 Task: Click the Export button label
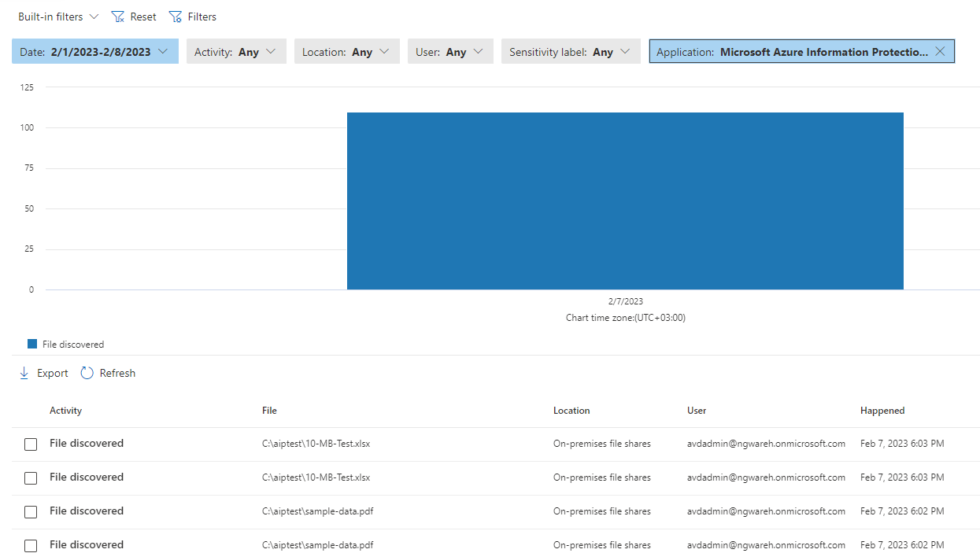click(x=50, y=372)
